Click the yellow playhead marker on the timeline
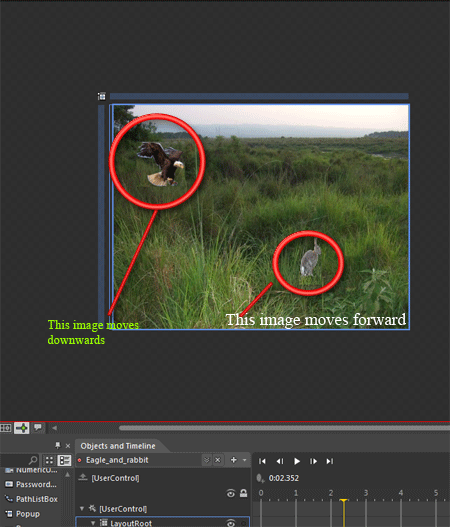The image size is (450, 527). coord(343,501)
